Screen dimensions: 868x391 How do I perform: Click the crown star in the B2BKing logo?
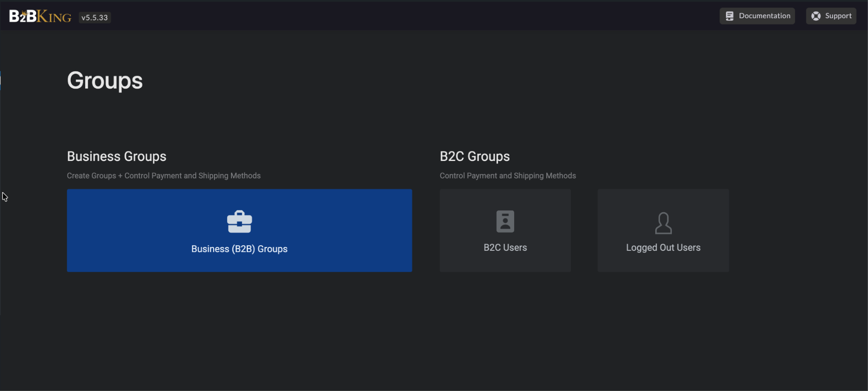pyautogui.click(x=24, y=13)
